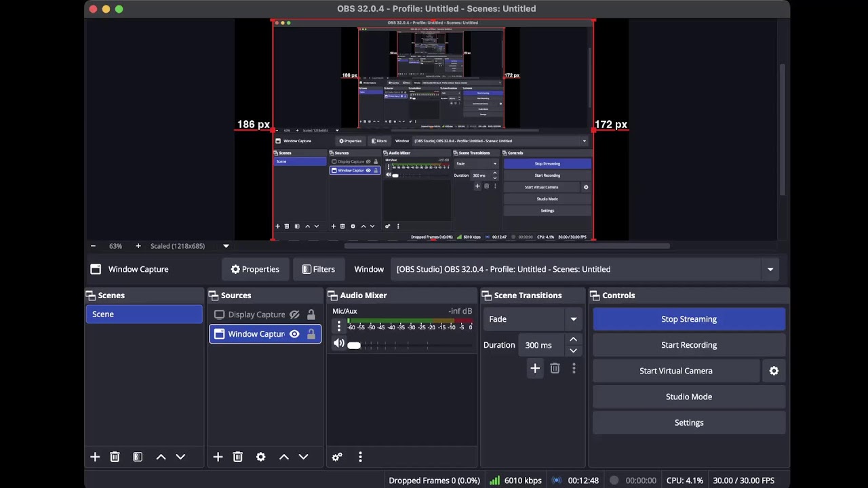Screen dimensions: 868x488
Task: Move source up arrow in Sources panel
Action: click(x=283, y=457)
